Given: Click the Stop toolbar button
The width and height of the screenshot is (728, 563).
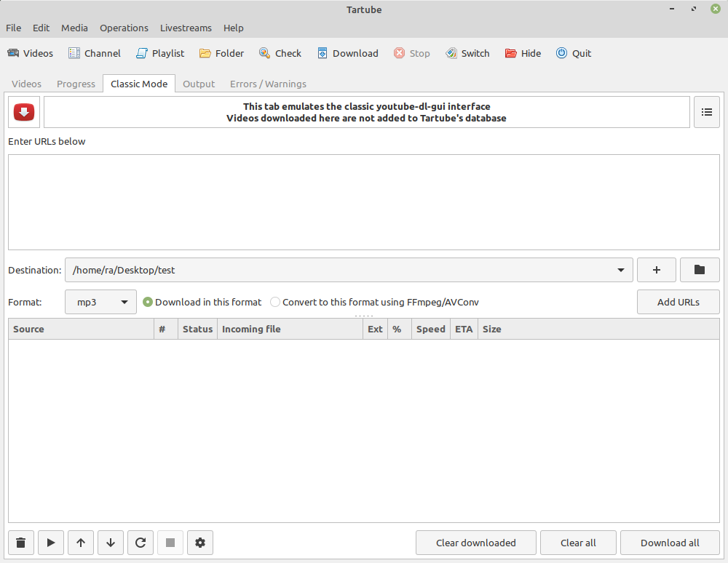Looking at the screenshot, I should click(412, 53).
